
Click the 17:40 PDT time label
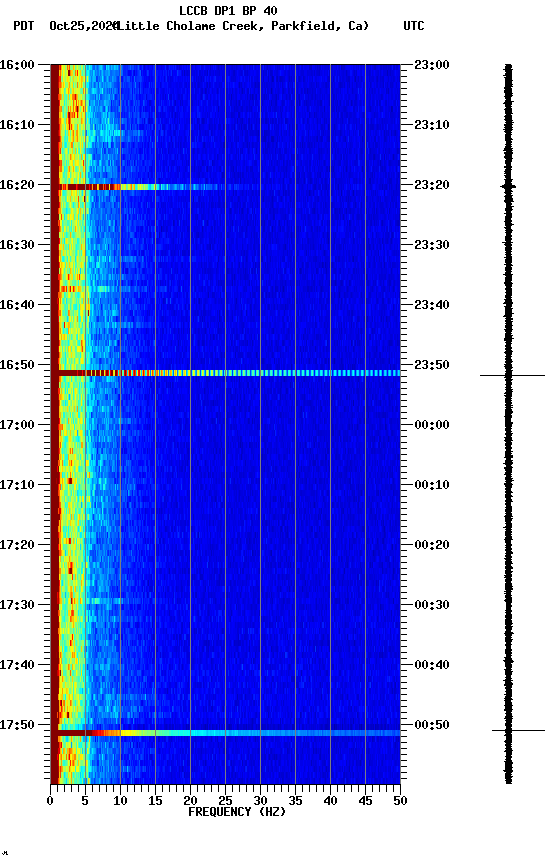coord(17,666)
